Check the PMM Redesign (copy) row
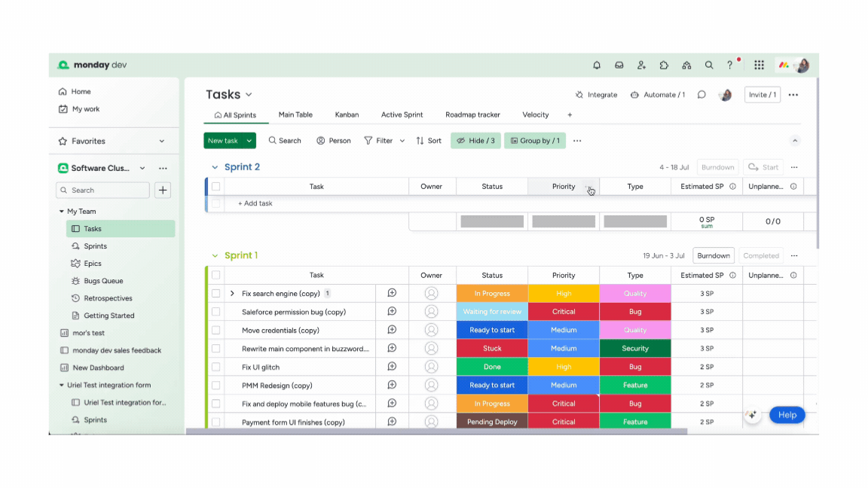Image resolution: width=868 pixels, height=488 pixels. coord(216,385)
